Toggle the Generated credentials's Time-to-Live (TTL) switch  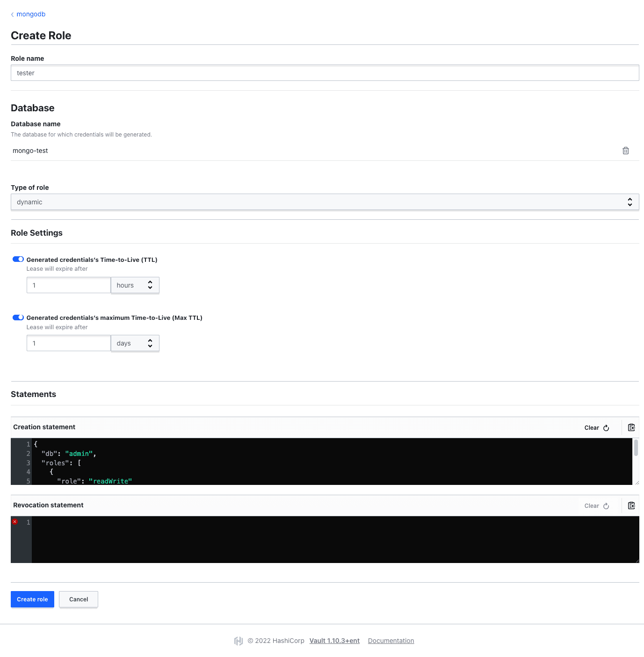pos(18,259)
